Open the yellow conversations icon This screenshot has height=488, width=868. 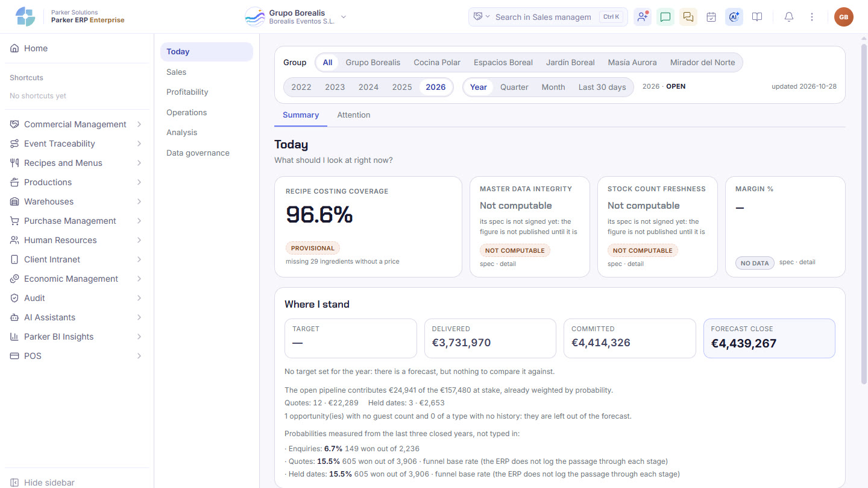[688, 17]
